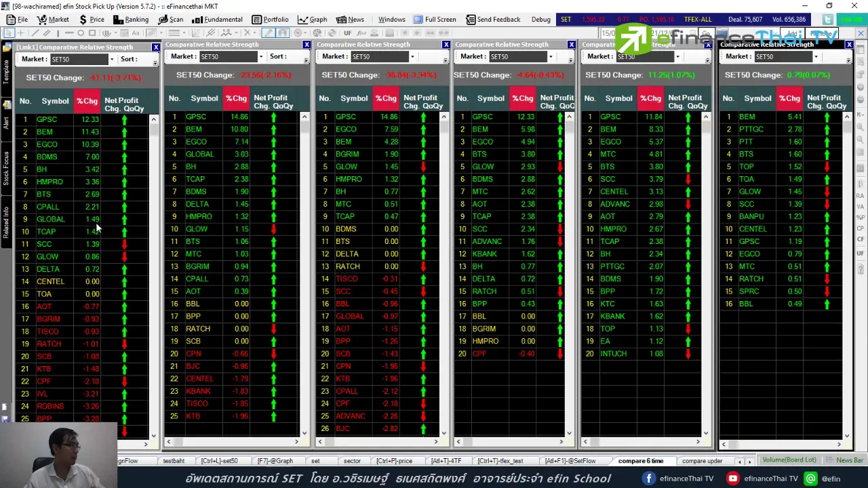Open the Related Info vertical side tab
The image size is (868, 488).
pyautogui.click(x=6, y=222)
